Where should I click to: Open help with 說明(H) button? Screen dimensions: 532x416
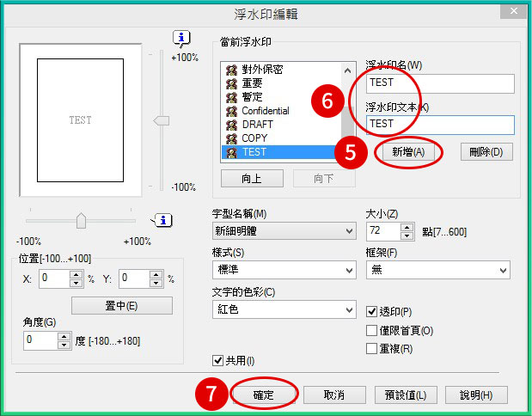[x=476, y=395]
